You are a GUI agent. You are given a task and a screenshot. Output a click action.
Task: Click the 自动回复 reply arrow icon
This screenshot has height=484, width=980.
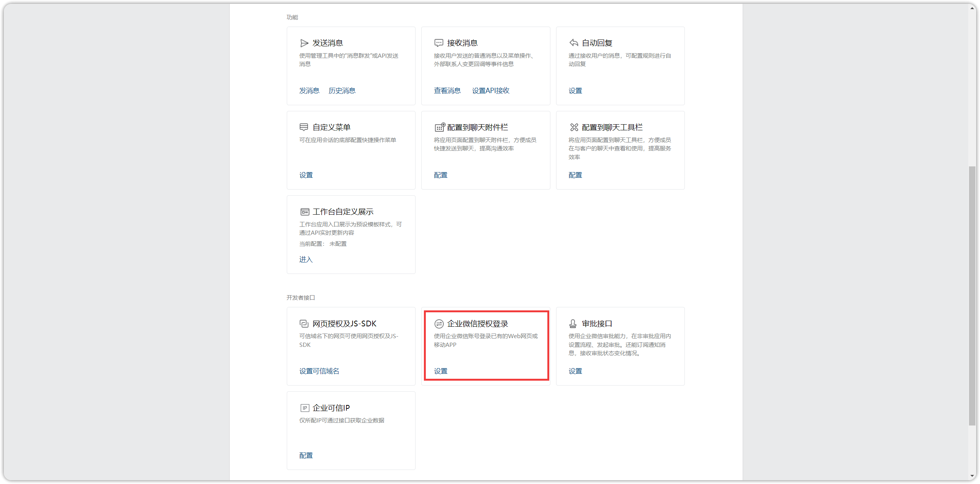[x=573, y=43]
